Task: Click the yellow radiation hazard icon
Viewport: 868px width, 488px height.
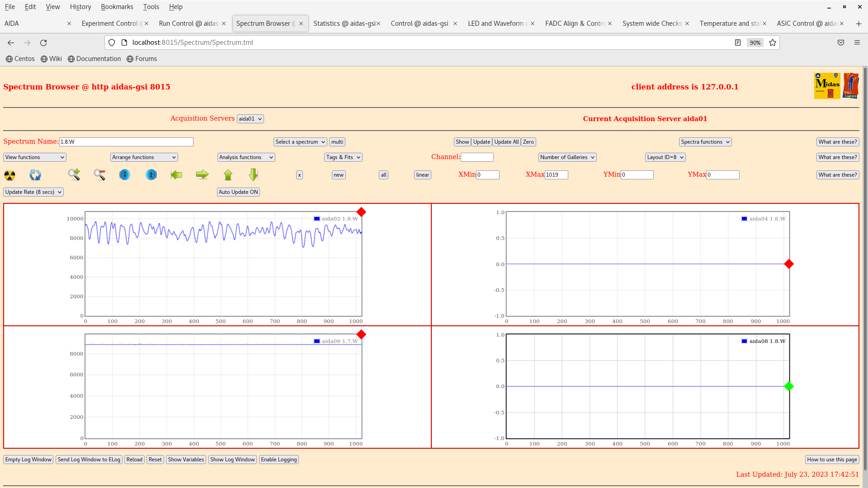Action: [9, 175]
